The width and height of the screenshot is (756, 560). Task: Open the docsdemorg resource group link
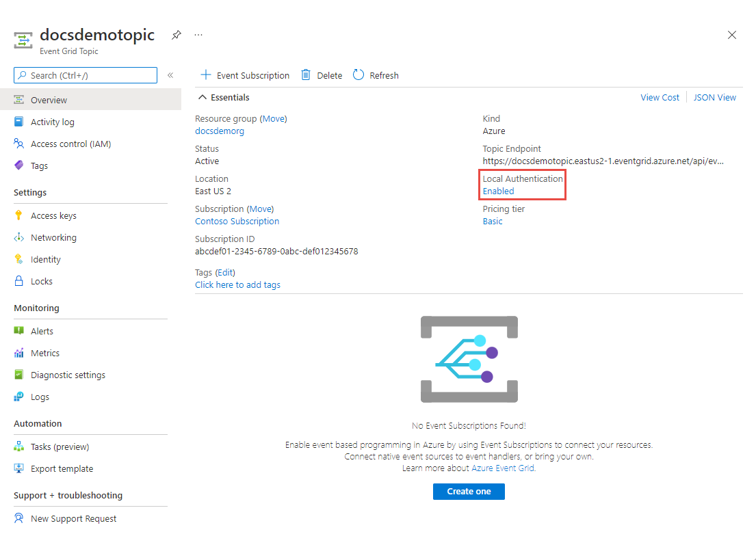coord(220,131)
